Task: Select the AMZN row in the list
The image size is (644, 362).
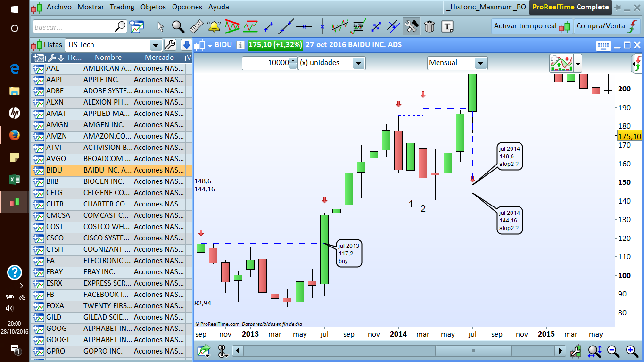Action: tap(111, 136)
